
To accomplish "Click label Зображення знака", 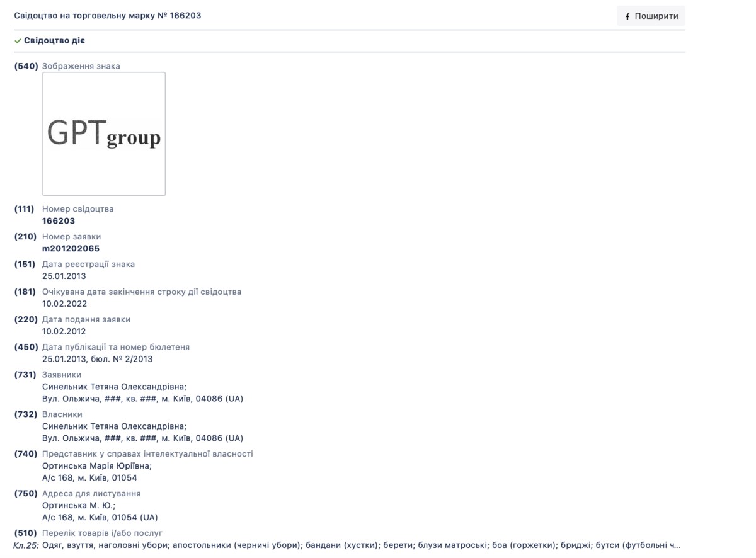I will tap(81, 66).
